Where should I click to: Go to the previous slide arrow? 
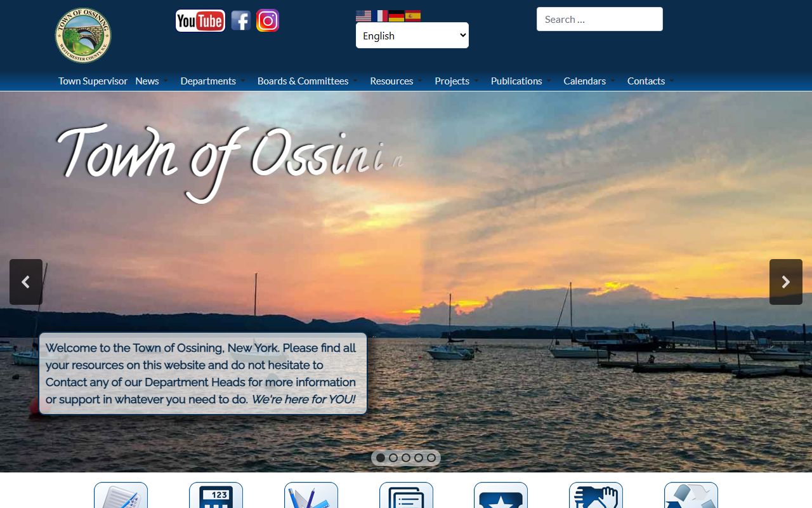26,282
